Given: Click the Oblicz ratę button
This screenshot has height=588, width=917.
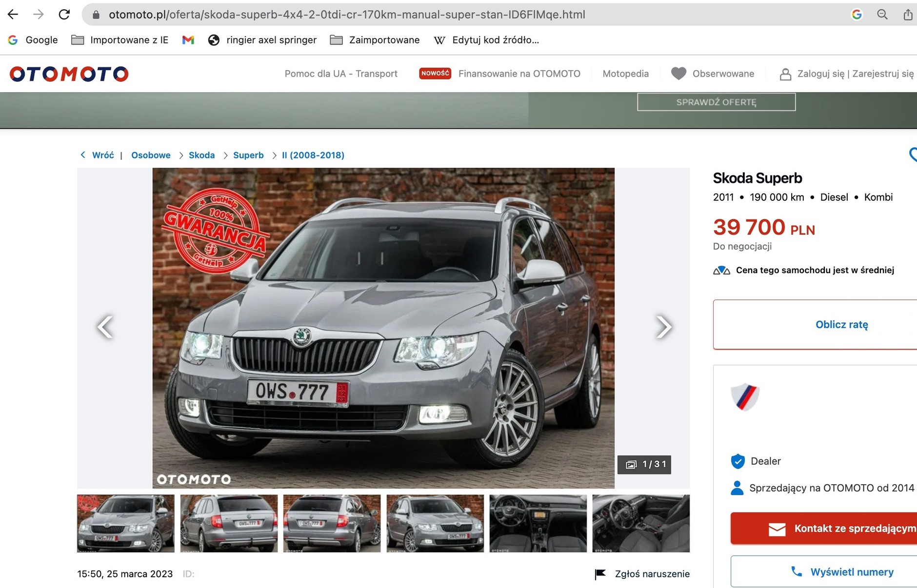Looking at the screenshot, I should tap(842, 324).
